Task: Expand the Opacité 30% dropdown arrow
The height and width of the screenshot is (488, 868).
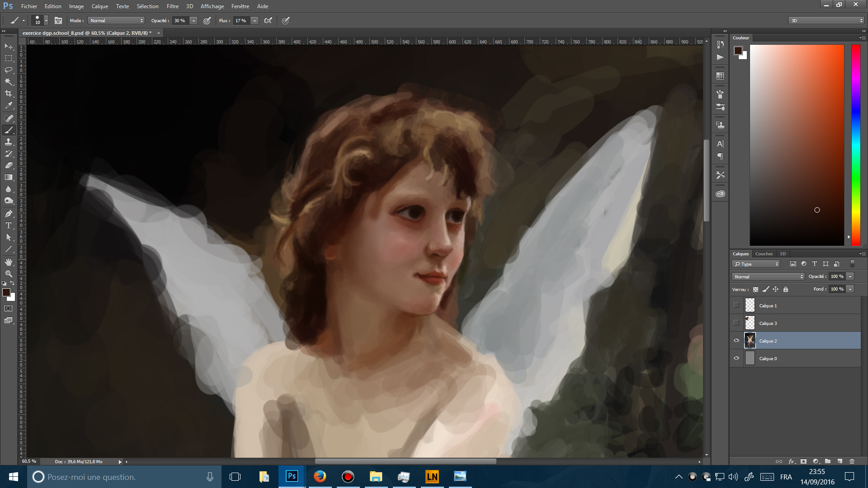Action: pyautogui.click(x=194, y=21)
